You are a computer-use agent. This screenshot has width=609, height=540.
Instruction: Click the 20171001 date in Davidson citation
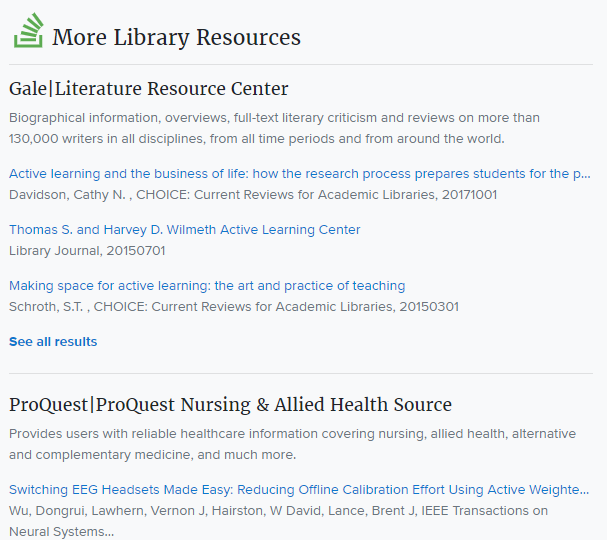468,194
